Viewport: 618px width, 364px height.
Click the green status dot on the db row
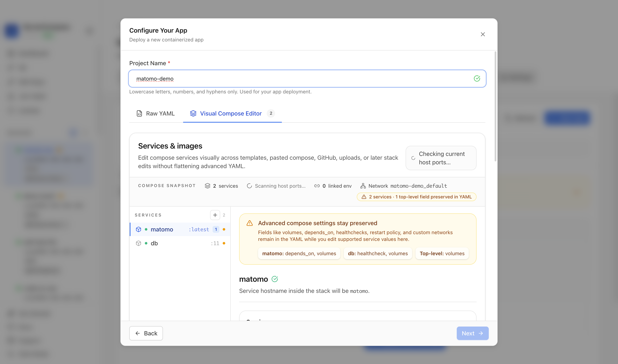[146, 243]
